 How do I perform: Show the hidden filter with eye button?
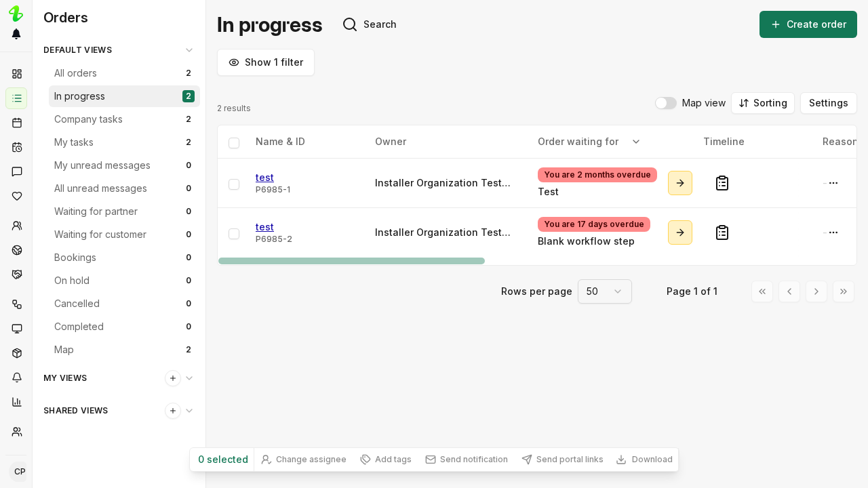pos(266,62)
